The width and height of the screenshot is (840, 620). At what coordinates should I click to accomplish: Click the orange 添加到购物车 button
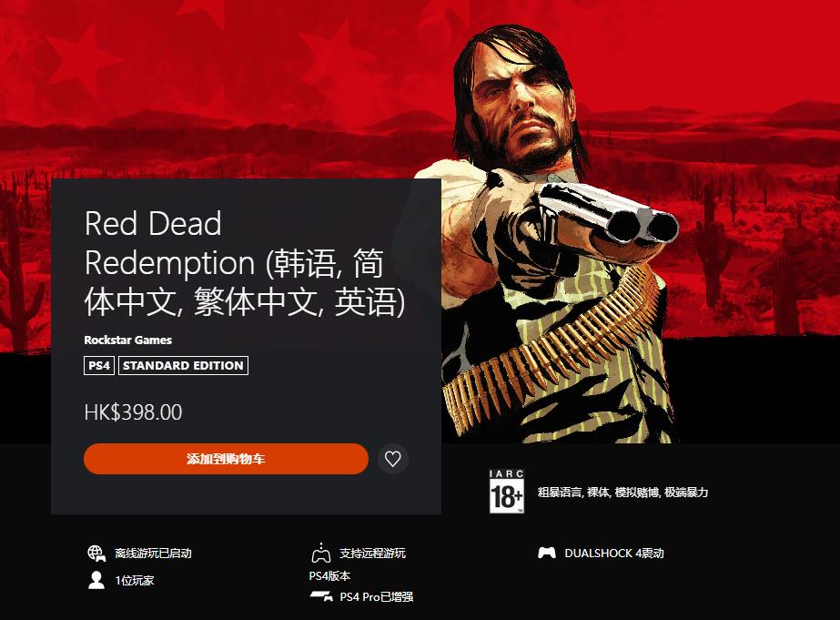click(226, 459)
